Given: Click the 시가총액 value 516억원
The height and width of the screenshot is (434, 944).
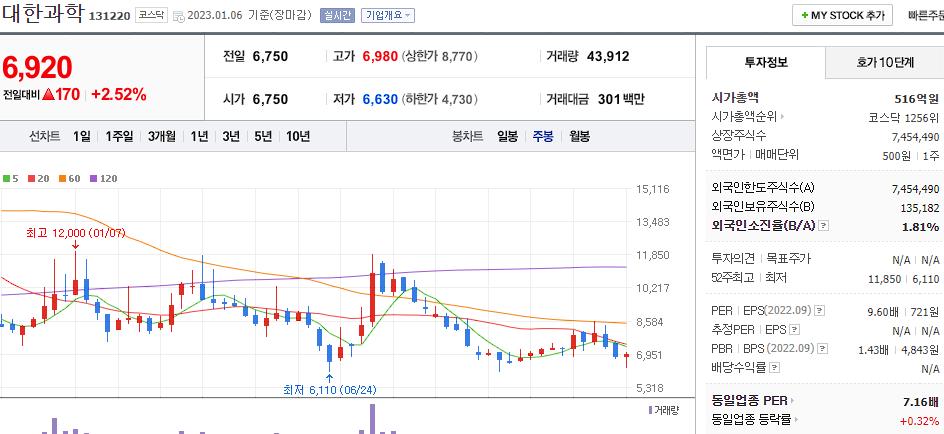Looking at the screenshot, I should (x=917, y=99).
